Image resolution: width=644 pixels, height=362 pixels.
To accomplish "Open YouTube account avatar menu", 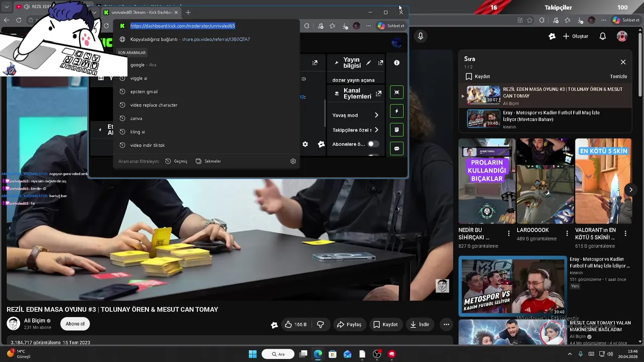I will (x=622, y=36).
